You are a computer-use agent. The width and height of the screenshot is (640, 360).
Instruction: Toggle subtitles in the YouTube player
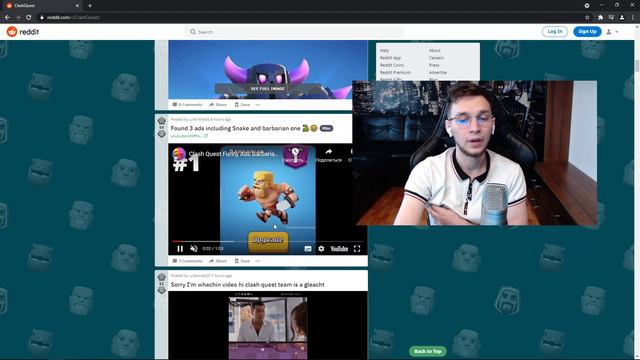(308, 249)
